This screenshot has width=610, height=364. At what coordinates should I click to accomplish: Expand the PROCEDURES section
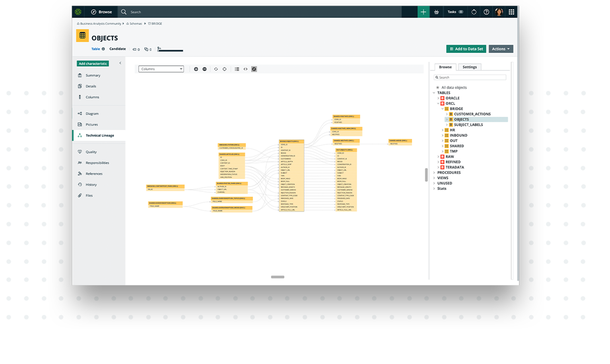click(x=435, y=172)
